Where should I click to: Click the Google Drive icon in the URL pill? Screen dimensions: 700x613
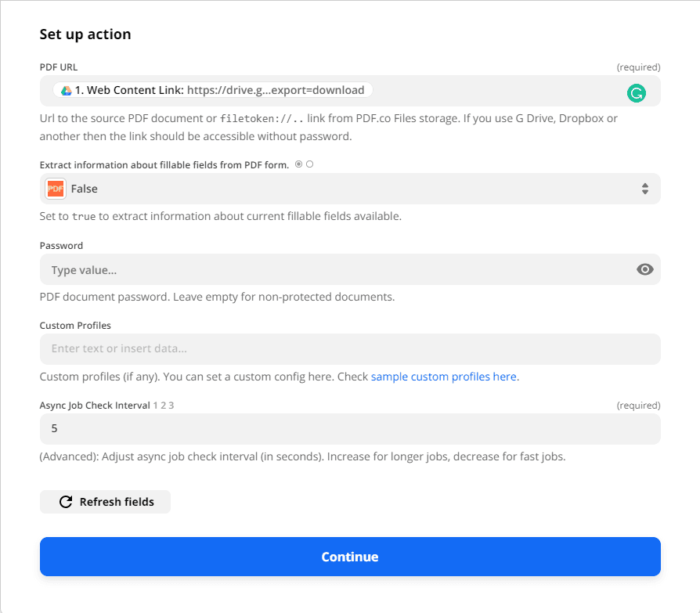click(x=67, y=91)
